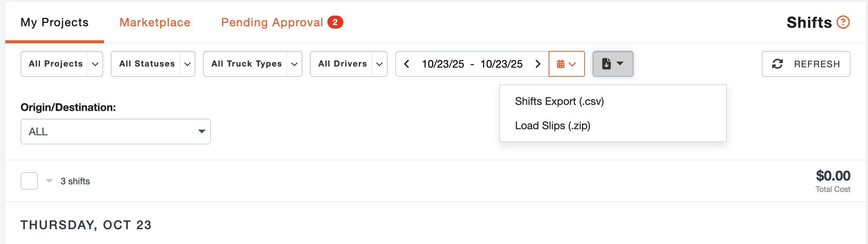Click the date range 10/23/25 field

pyautogui.click(x=472, y=64)
